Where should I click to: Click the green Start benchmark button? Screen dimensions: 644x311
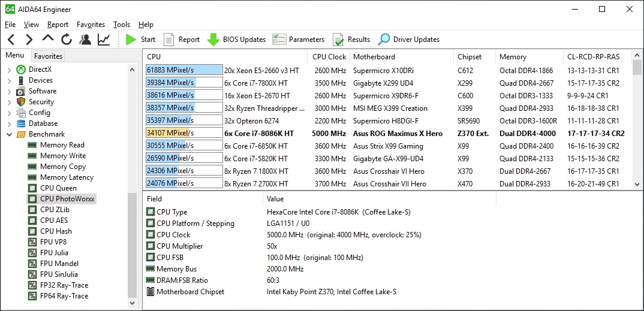140,40
